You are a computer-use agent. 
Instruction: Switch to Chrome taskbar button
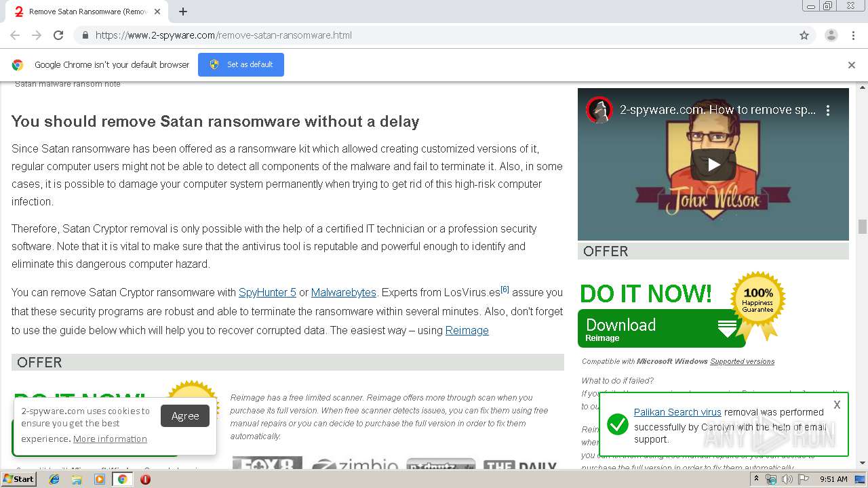(123, 479)
